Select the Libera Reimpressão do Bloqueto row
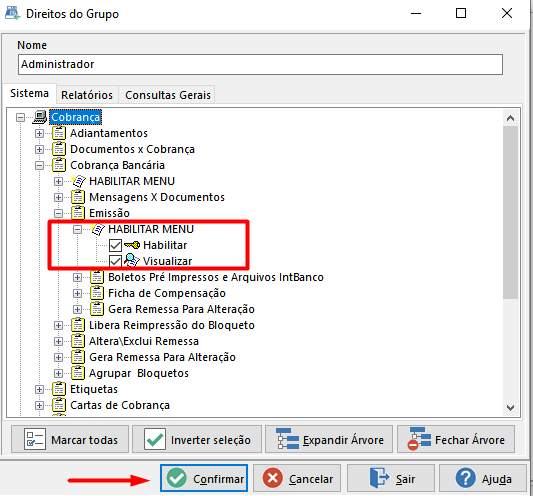Viewport: 533px width, 496px height. [x=172, y=325]
